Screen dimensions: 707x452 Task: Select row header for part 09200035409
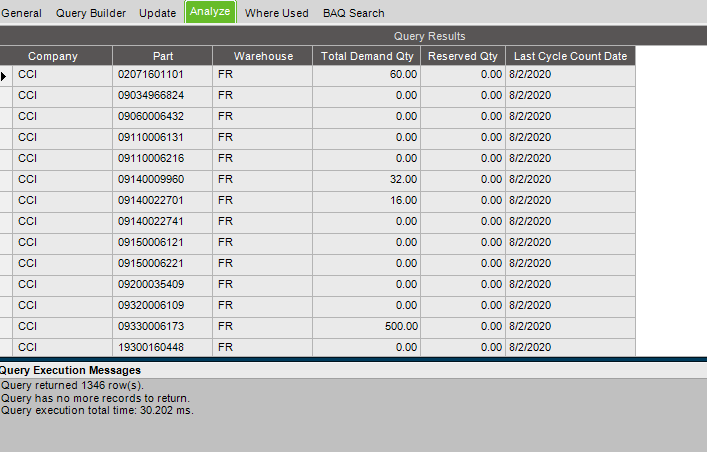[6, 284]
